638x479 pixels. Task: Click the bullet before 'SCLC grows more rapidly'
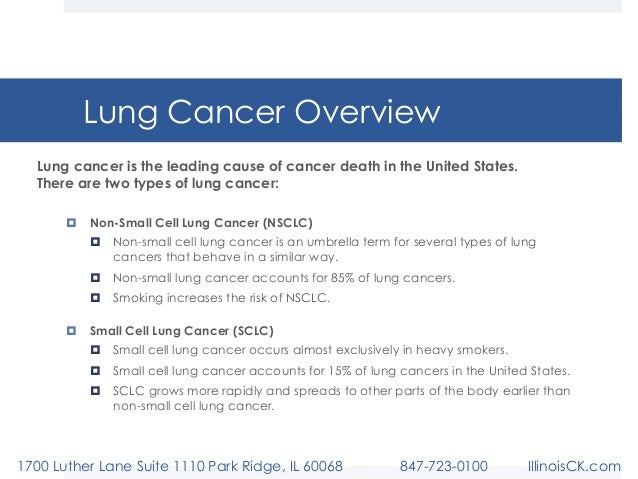pyautogui.click(x=96, y=390)
